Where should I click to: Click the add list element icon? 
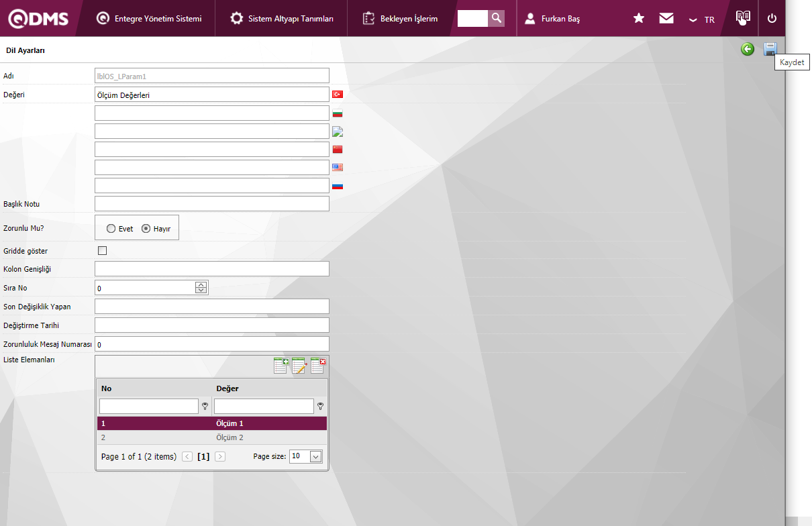click(281, 366)
